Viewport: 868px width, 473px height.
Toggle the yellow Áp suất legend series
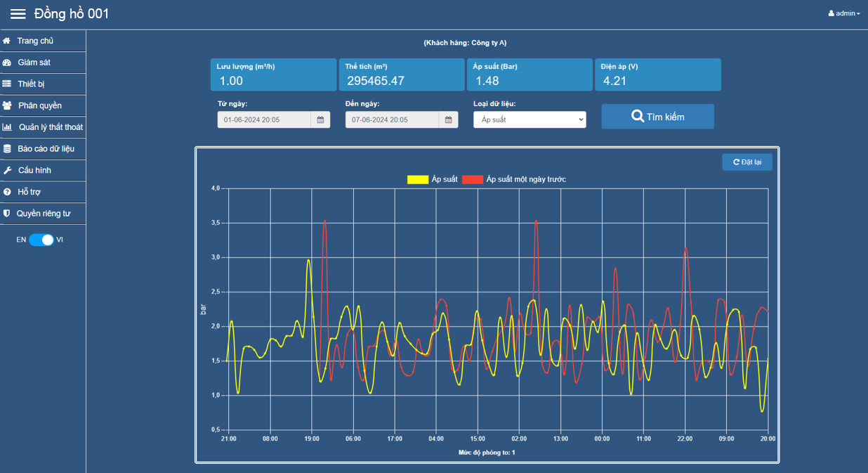[x=418, y=179]
